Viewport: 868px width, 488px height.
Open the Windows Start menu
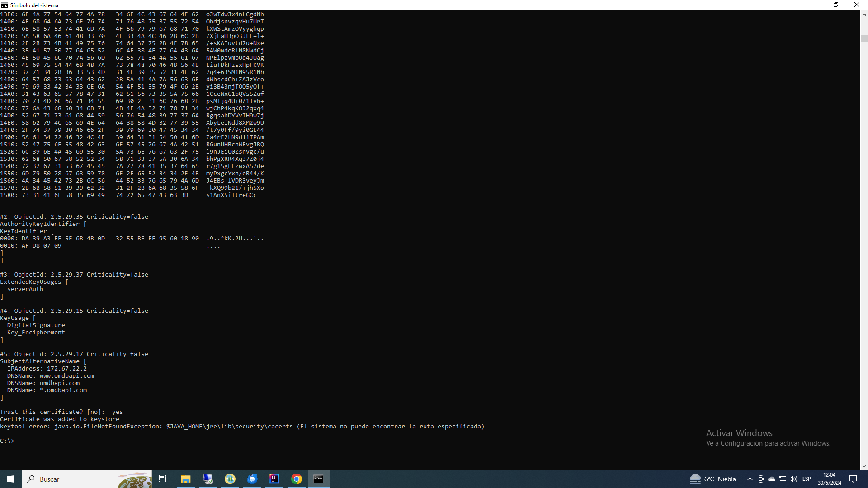tap(11, 479)
